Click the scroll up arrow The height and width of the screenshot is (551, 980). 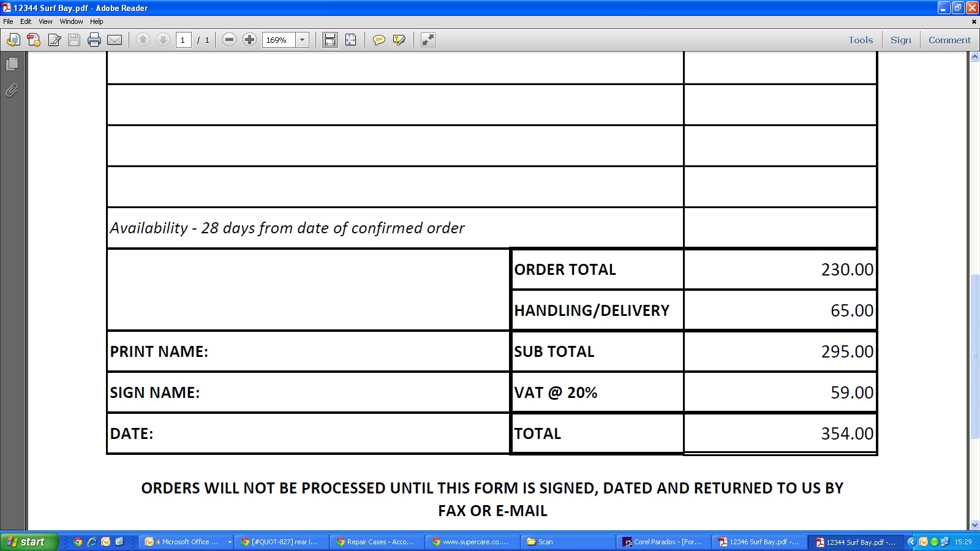[x=974, y=57]
